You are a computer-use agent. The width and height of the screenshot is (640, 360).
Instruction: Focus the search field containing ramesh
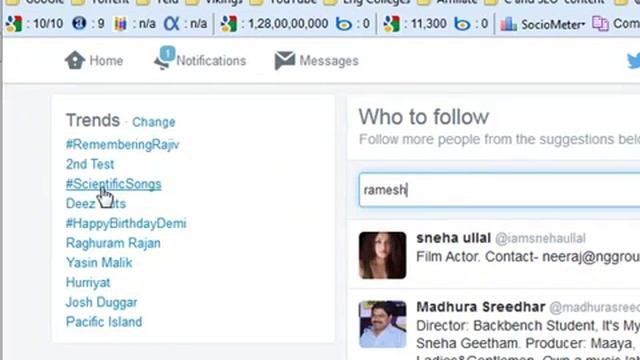pyautogui.click(x=500, y=190)
